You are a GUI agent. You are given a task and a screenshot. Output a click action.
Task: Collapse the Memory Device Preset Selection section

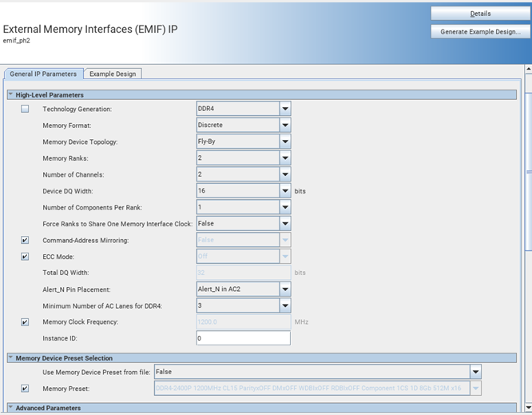click(x=11, y=358)
